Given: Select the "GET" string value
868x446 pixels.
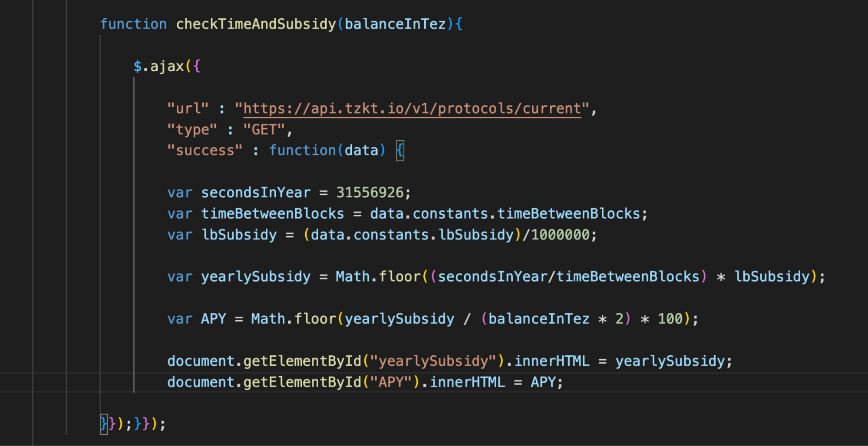Looking at the screenshot, I should click(264, 130).
